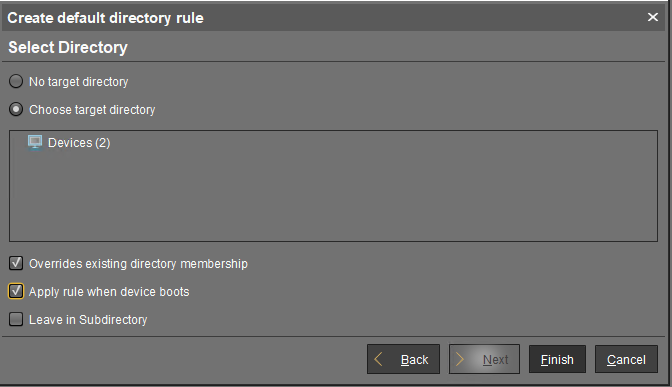Select the No target directory radio button

coord(16,81)
